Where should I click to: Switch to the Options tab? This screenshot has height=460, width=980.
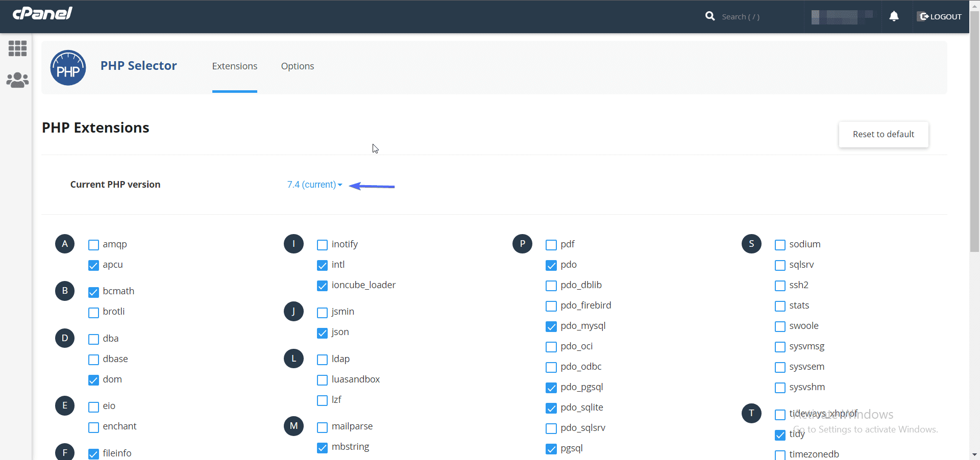pos(298,66)
